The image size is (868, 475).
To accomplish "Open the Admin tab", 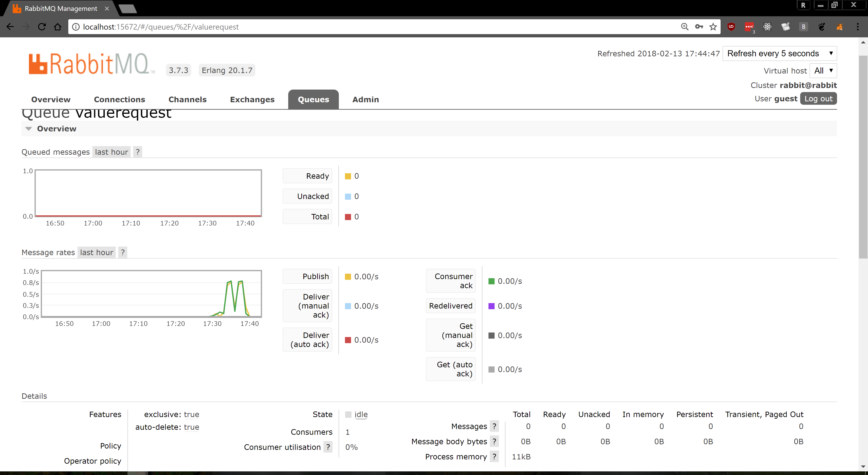I will coord(366,100).
